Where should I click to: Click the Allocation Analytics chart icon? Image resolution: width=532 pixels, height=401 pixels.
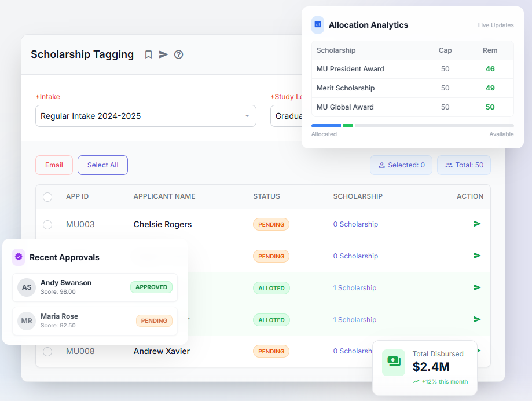click(318, 25)
